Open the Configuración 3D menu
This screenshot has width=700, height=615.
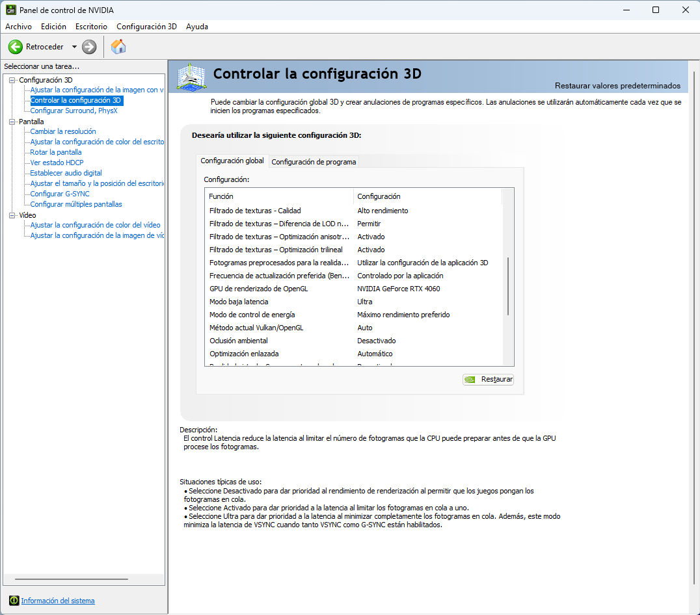pos(146,26)
